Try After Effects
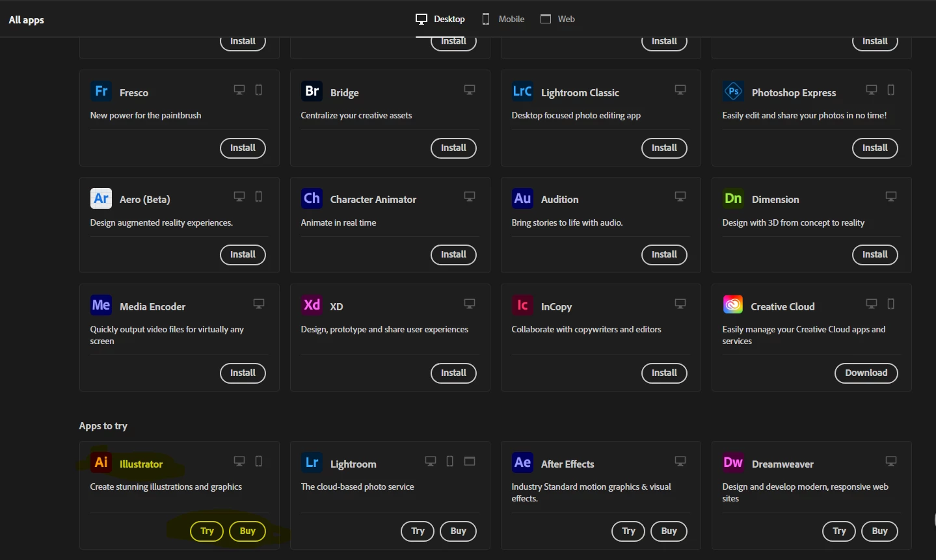Image resolution: width=936 pixels, height=560 pixels. tap(628, 531)
